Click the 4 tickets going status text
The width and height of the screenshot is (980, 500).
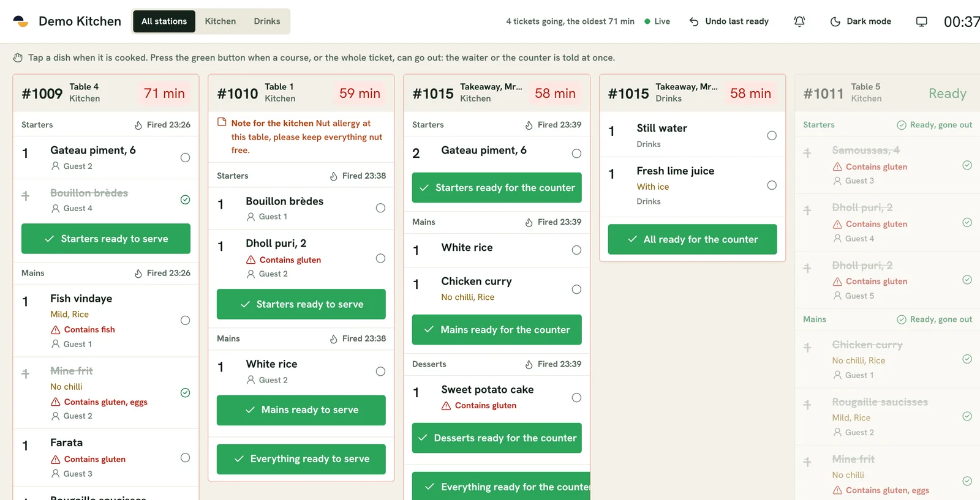570,21
